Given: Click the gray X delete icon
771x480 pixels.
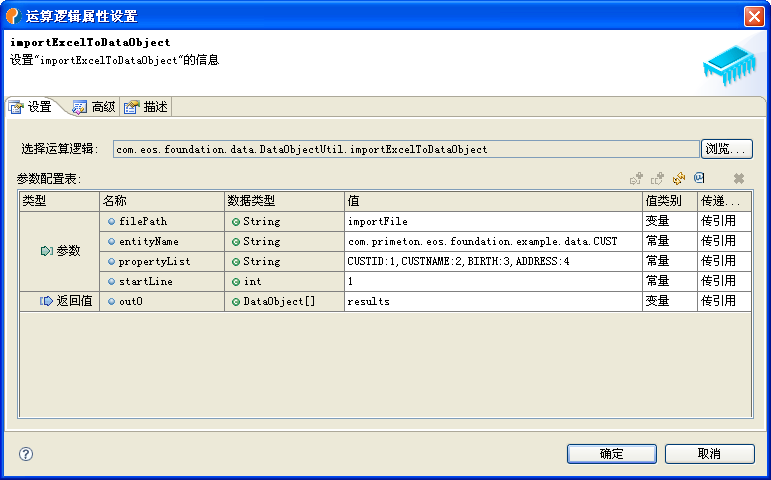Looking at the screenshot, I should pos(739,178).
